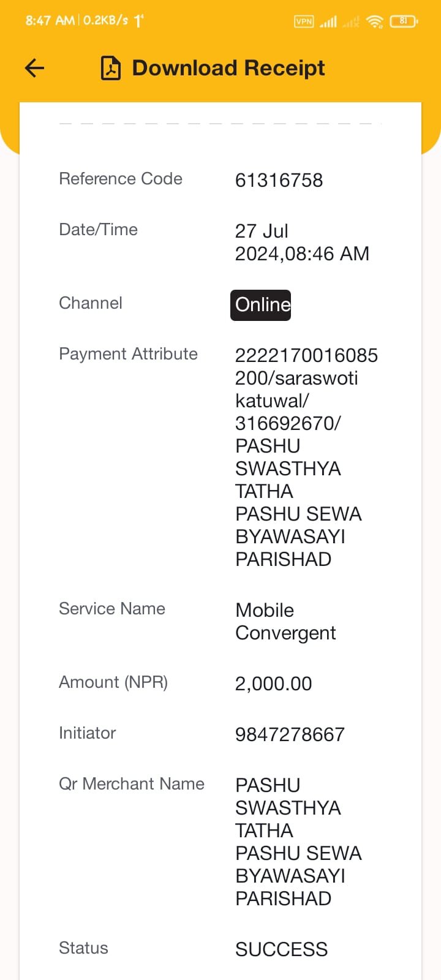Screen dimensions: 441x980
Task: Tap the battery indicator icon
Action: tap(404, 21)
